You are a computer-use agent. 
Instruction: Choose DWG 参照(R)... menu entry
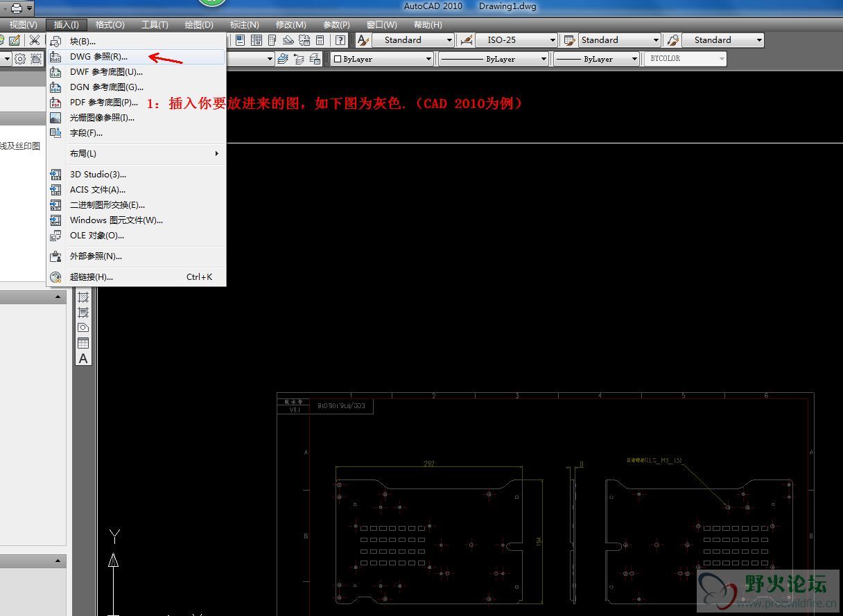[137, 57]
